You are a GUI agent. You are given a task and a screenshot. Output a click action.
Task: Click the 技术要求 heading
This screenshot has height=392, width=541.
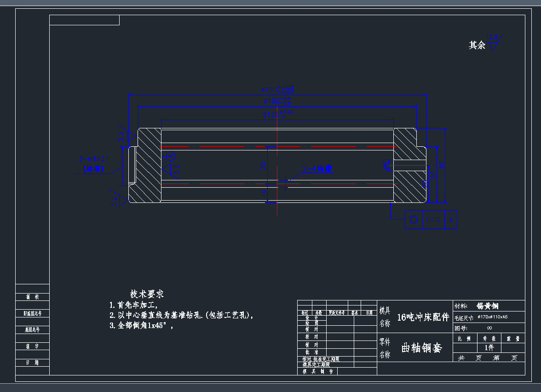[x=147, y=294]
